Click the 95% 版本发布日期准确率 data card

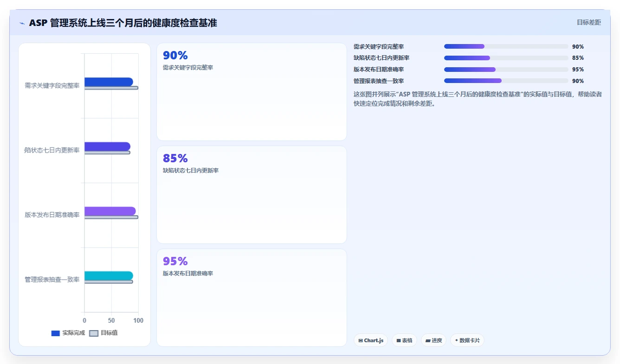tap(252, 298)
